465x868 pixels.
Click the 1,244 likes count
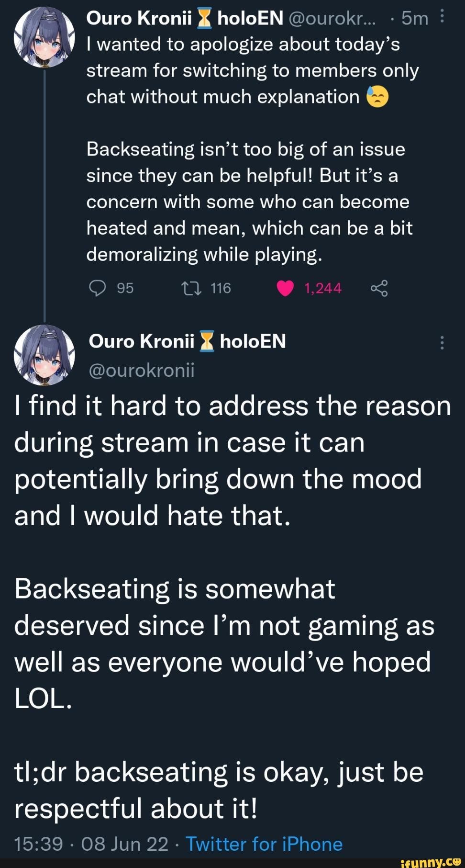click(323, 288)
